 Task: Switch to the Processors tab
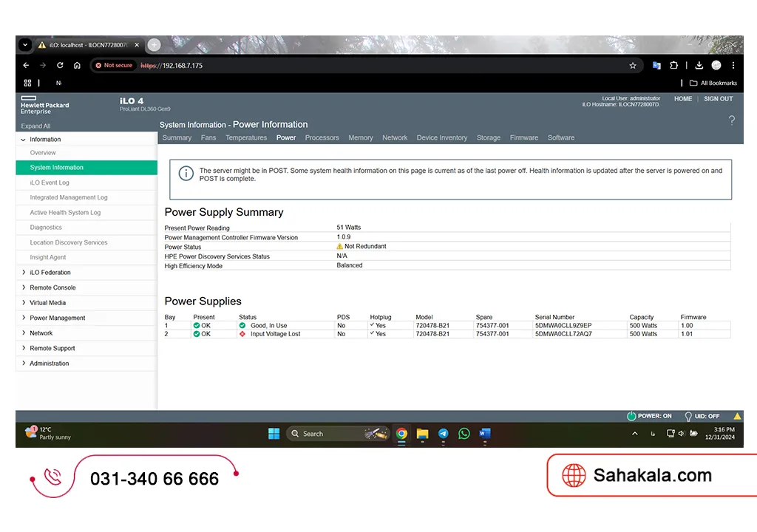[x=322, y=137]
